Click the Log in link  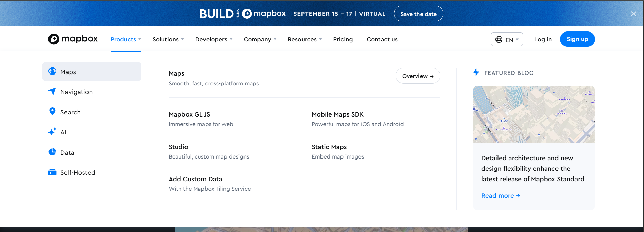click(543, 39)
